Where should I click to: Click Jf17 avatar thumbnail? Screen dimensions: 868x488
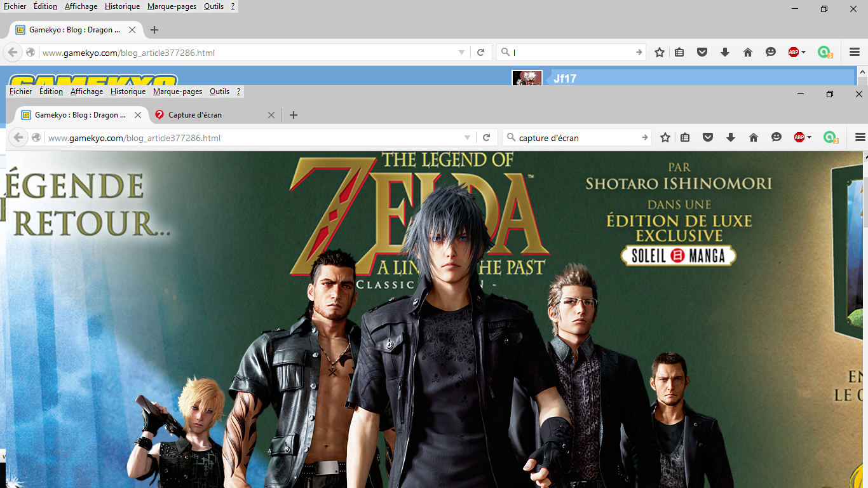coord(527,78)
